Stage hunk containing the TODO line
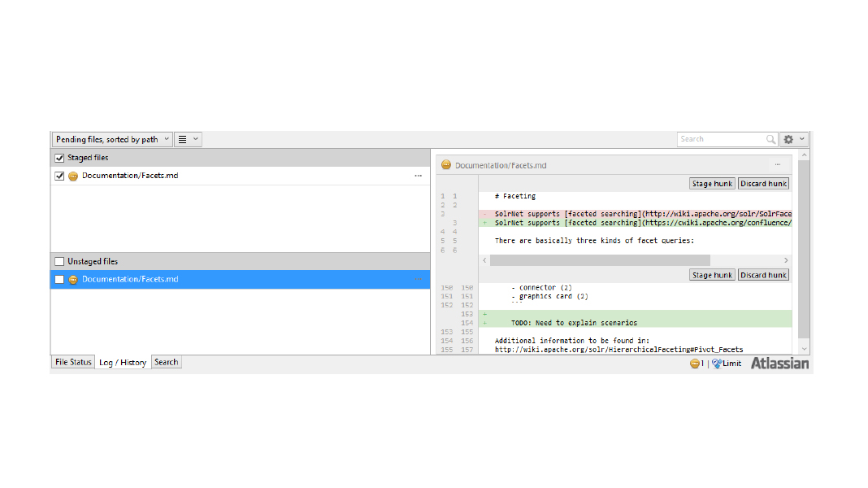 click(712, 275)
